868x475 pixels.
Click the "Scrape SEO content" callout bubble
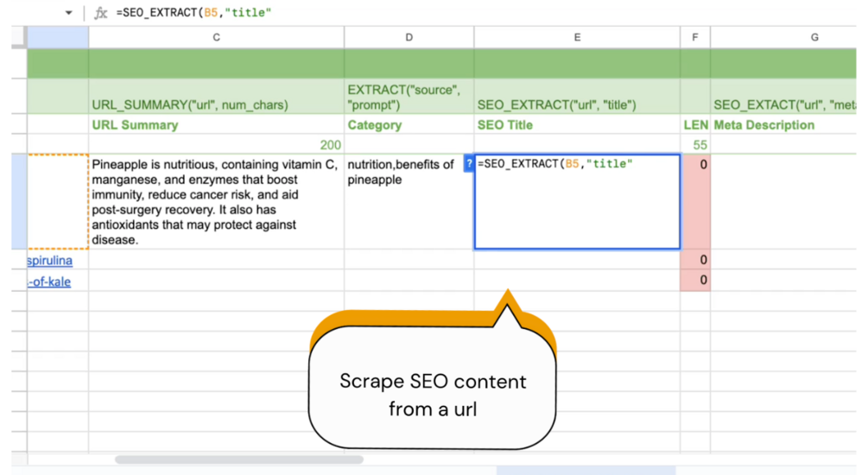pyautogui.click(x=432, y=394)
